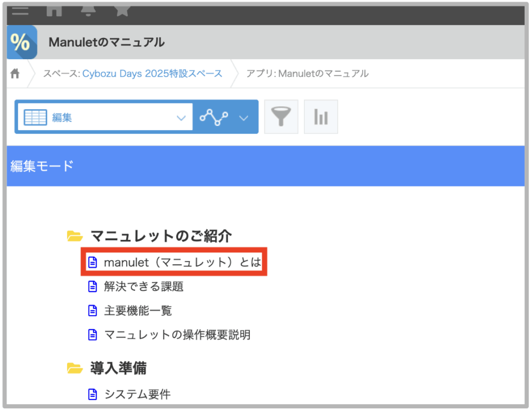532x413 pixels.
Task: Open the 編集 view dropdown
Action: coord(105,118)
